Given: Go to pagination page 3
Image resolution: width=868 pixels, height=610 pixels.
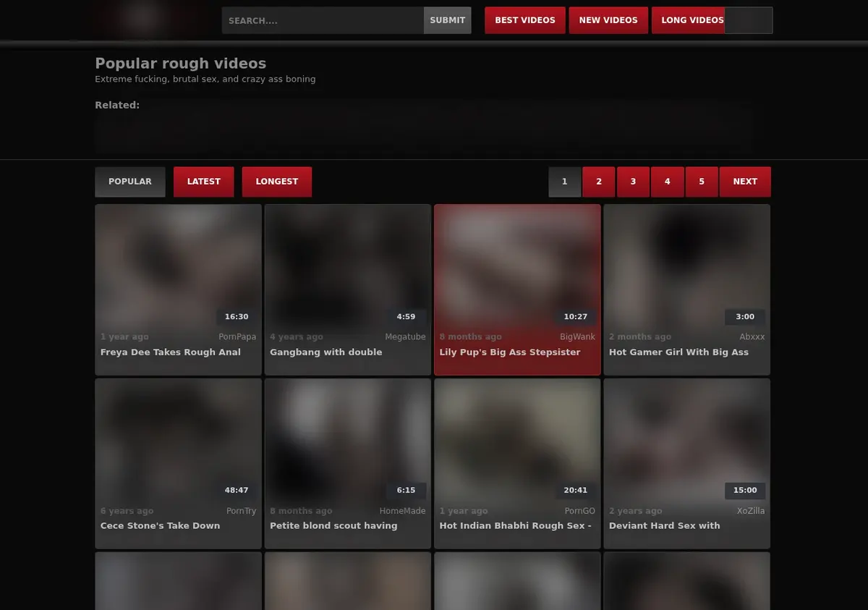Looking at the screenshot, I should pos(633,182).
